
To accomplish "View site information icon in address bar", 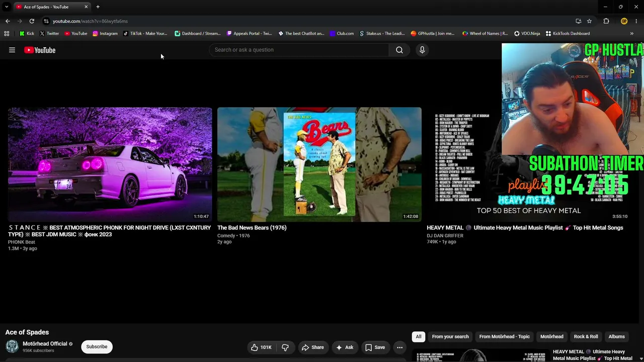I will 46,21.
